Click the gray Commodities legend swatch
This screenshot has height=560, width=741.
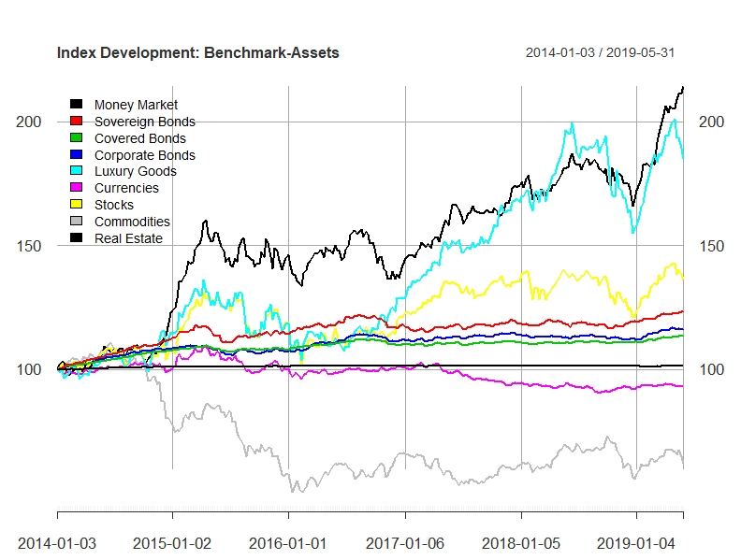click(76, 221)
